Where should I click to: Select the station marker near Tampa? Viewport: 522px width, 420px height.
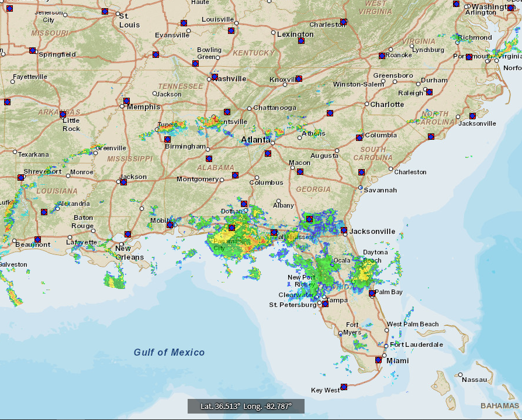click(x=326, y=304)
